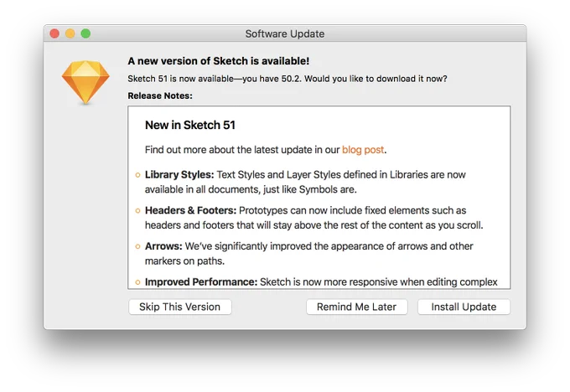This screenshot has width=570, height=392.
Task: Click the 'Improved Performance:' bold label
Action: (201, 282)
